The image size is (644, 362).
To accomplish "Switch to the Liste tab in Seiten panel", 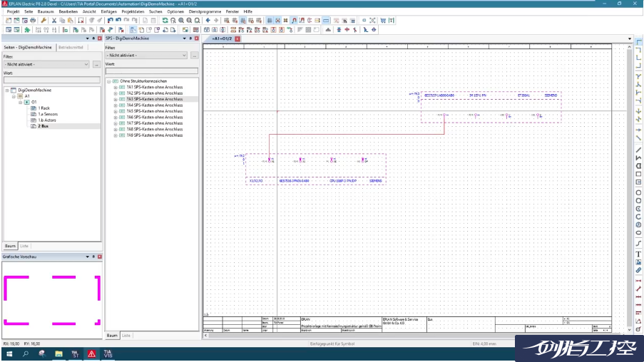I will pos(25,246).
